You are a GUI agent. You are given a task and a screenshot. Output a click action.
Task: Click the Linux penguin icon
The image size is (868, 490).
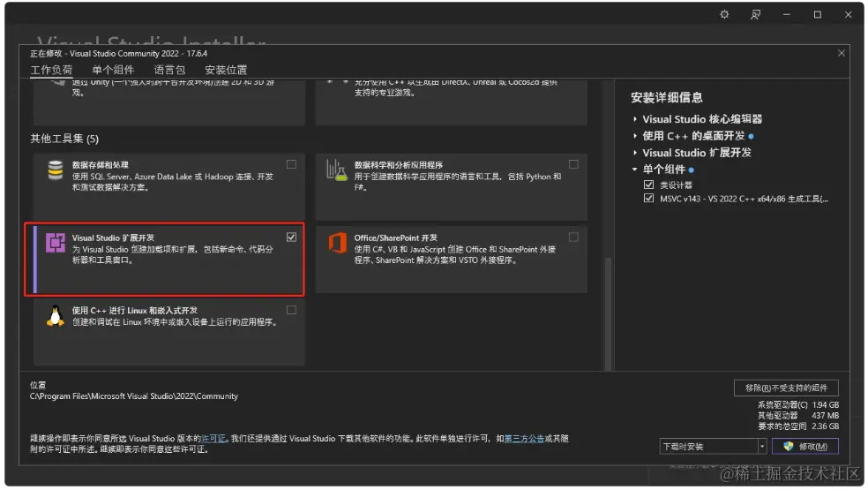[x=55, y=316]
